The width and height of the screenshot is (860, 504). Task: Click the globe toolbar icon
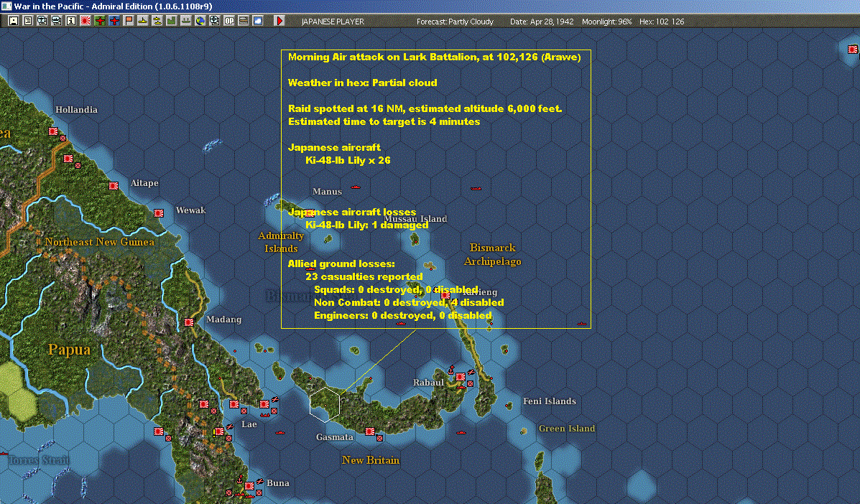click(x=200, y=21)
